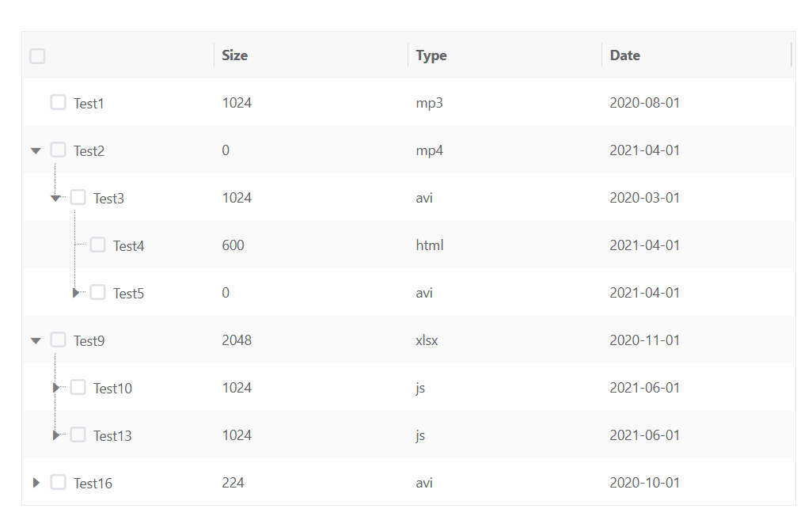
Task: Click the Size column header
Action: [234, 55]
